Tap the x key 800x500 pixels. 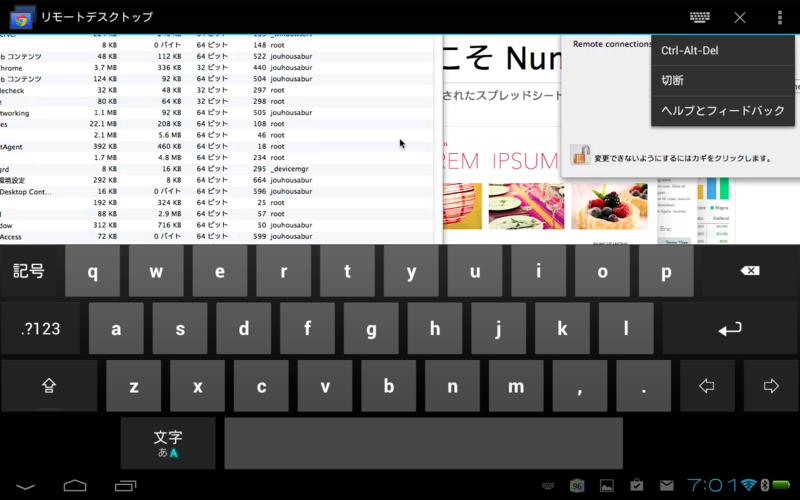[x=197, y=386]
